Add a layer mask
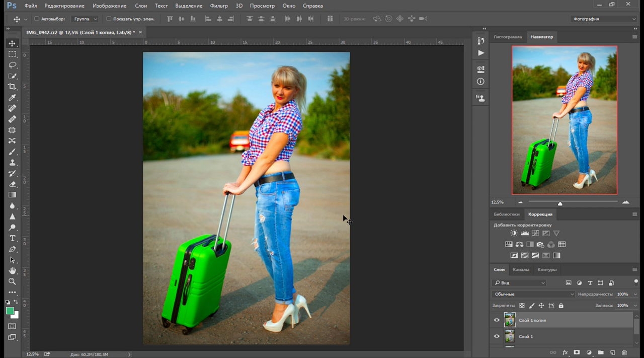The height and width of the screenshot is (358, 644). pos(577,352)
